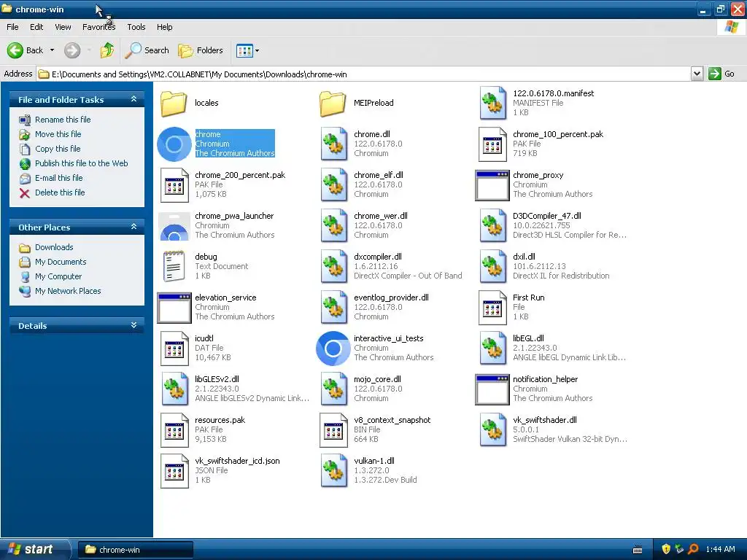The height and width of the screenshot is (560, 747).
Task: Select vk_swiftshader_icd.json file name
Action: point(237,461)
